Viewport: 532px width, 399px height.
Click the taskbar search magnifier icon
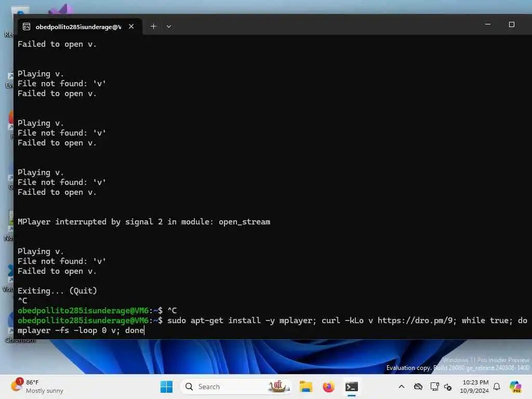pyautogui.click(x=189, y=387)
